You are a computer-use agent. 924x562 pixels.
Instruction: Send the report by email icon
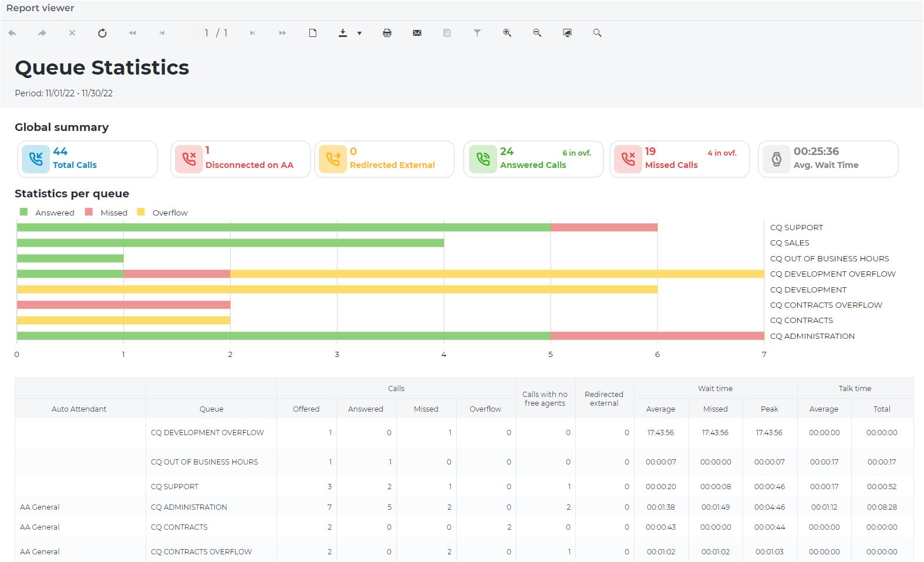(x=417, y=33)
